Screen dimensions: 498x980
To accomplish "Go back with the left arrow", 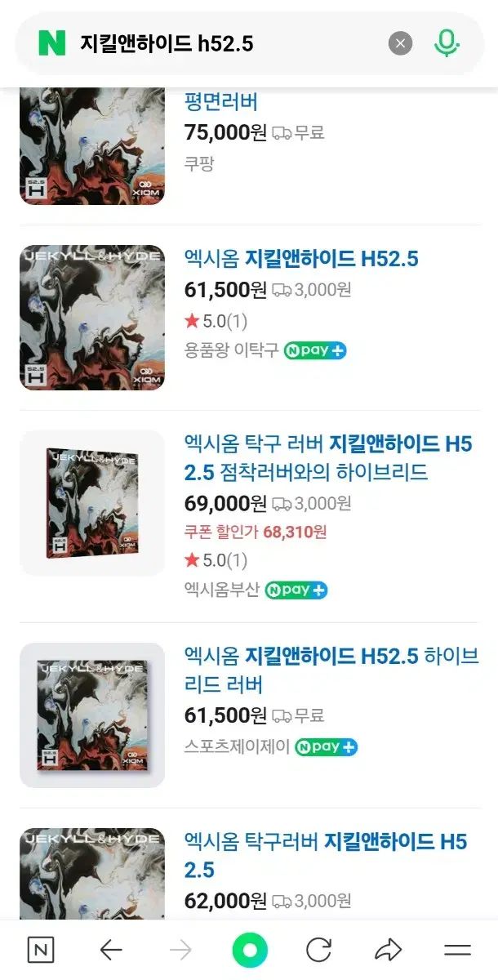I will pyautogui.click(x=110, y=950).
